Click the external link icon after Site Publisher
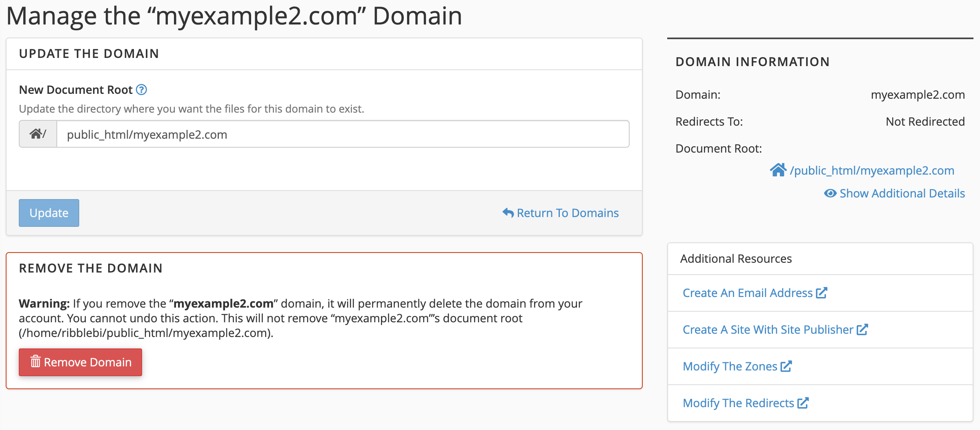Viewport: 980px width, 430px height. coord(862,330)
